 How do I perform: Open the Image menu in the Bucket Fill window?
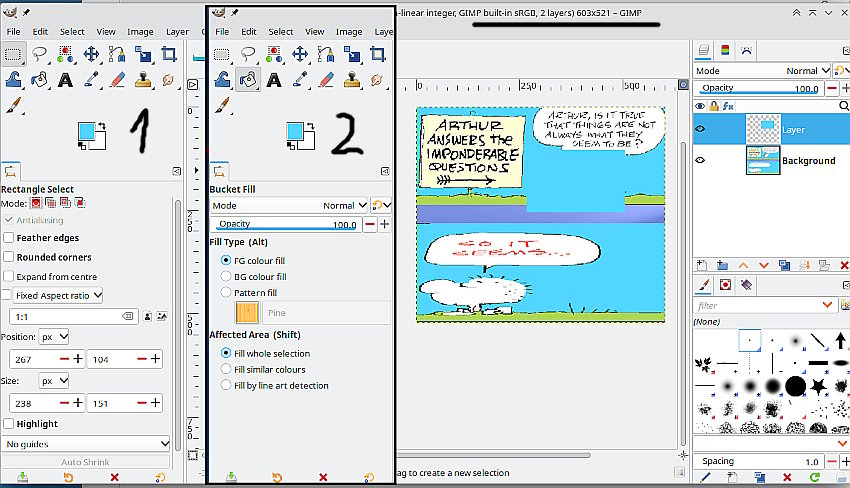(349, 31)
